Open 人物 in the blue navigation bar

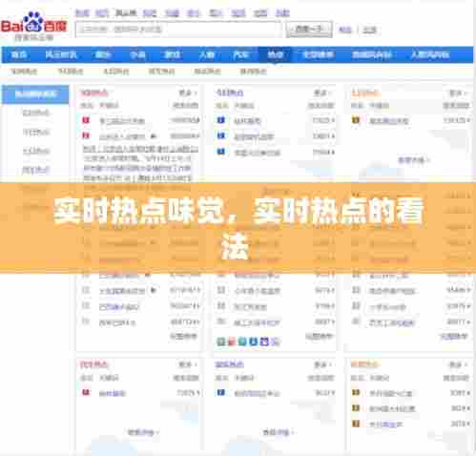(x=207, y=55)
